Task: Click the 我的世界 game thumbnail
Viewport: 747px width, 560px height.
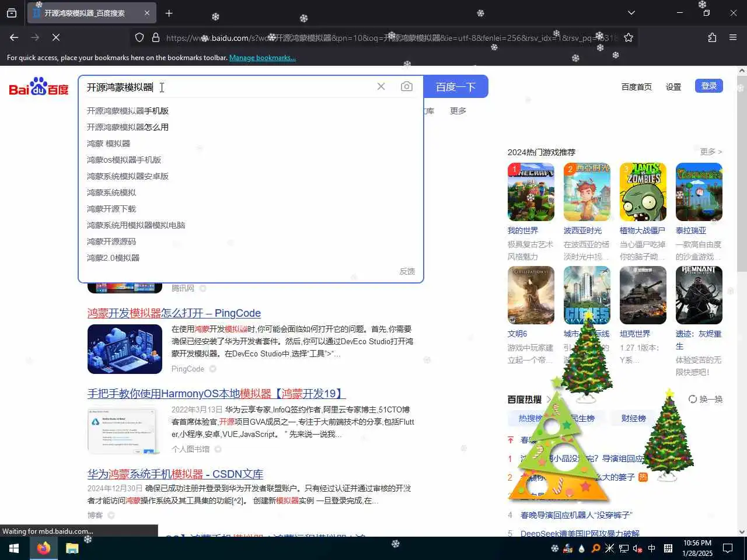Action: click(531, 192)
